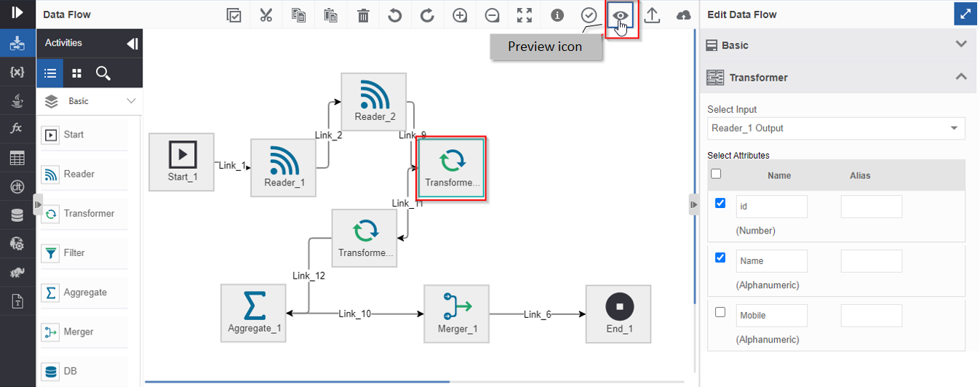Click the alias field for Mobile
Image resolution: width=980 pixels, height=387 pixels.
872,316
